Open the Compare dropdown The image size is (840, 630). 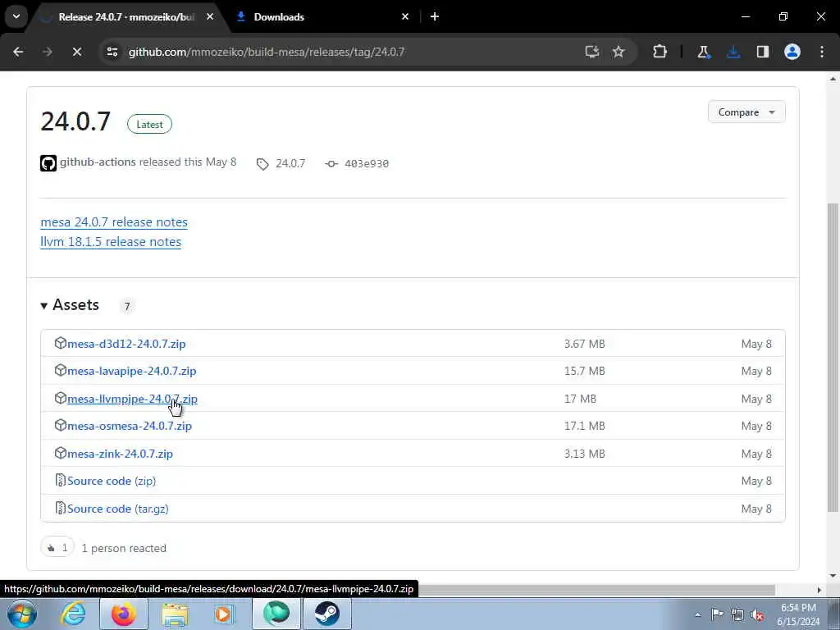click(x=746, y=112)
